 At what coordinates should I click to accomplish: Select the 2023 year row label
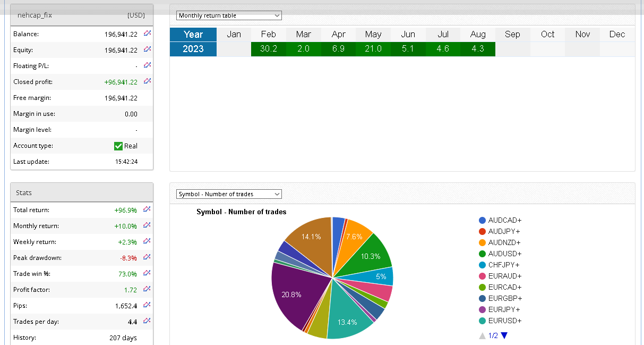click(x=193, y=49)
